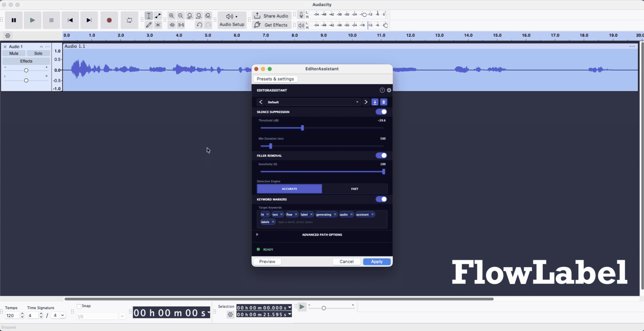Open EditorAssistant help icon

tap(382, 90)
